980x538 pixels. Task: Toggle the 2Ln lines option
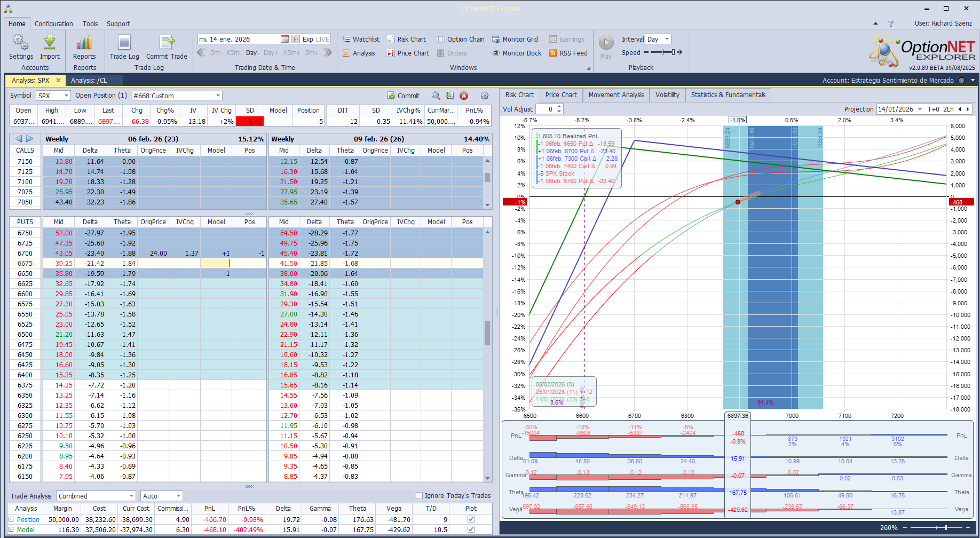pos(948,109)
